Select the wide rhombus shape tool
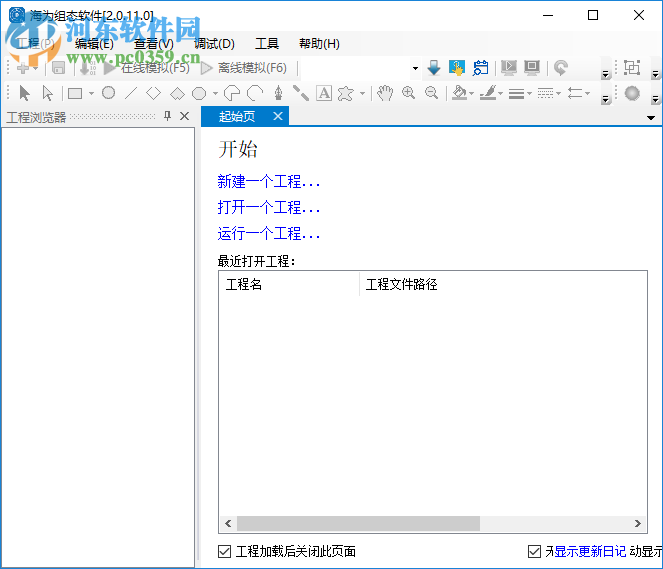 pos(177,93)
